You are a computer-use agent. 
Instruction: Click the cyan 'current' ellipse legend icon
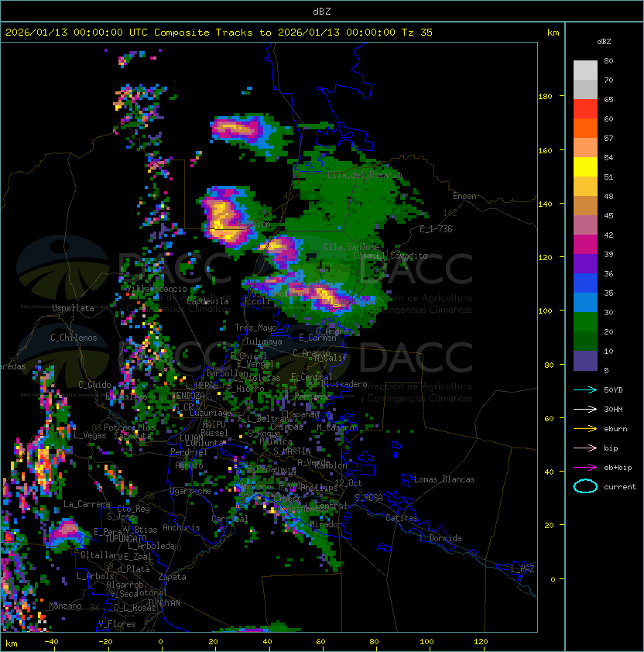coord(585,486)
